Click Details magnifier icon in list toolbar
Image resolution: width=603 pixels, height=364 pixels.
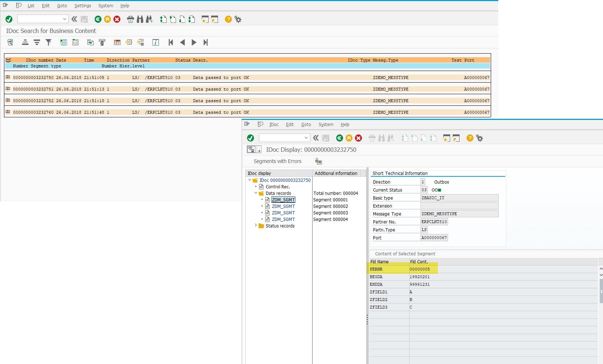click(10, 42)
